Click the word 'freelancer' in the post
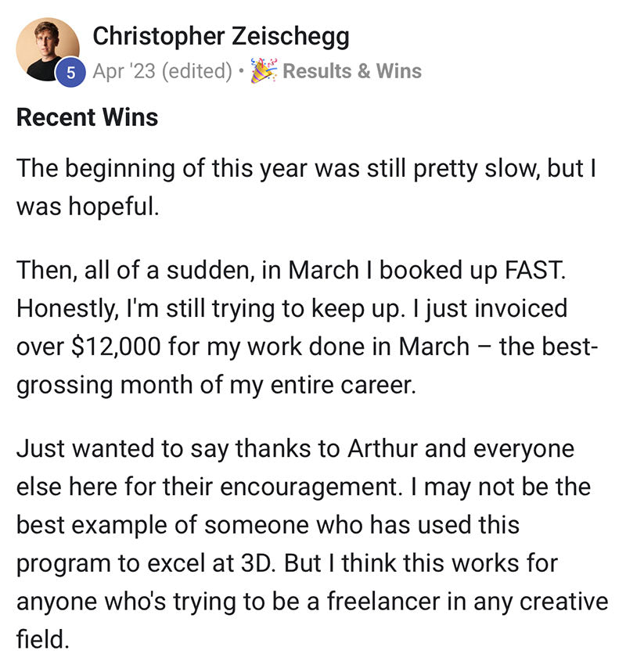 pyautogui.click(x=383, y=601)
